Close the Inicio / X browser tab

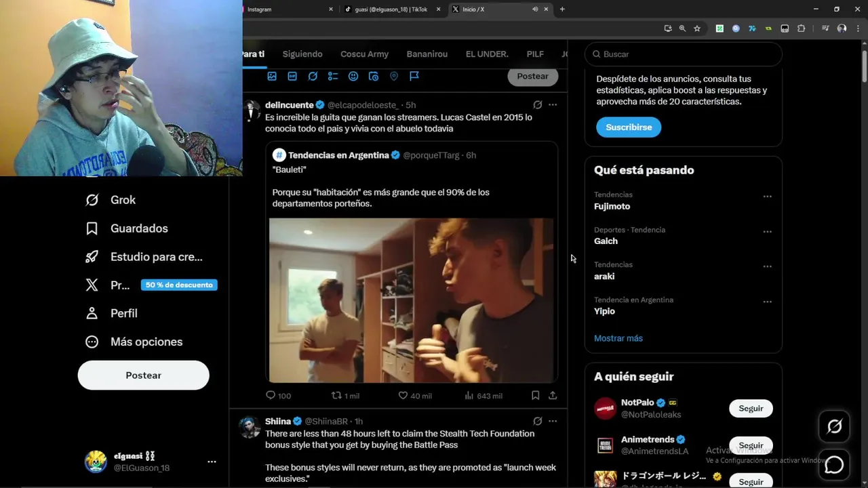546,9
